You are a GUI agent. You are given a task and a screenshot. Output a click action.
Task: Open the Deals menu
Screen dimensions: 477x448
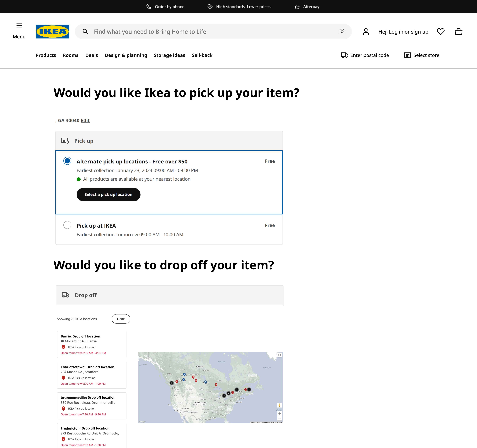92,55
